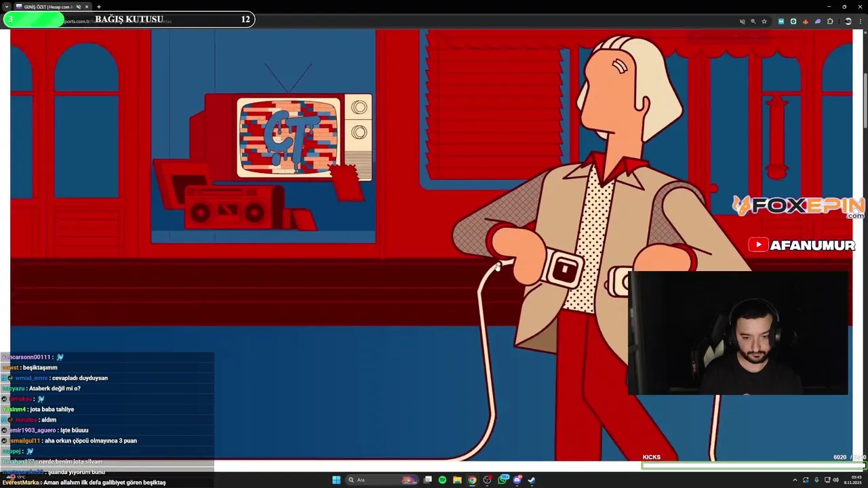Click the 'aha orkun çöpçü olmayınca 3 puan' message
The image size is (868, 488).
pos(91,441)
